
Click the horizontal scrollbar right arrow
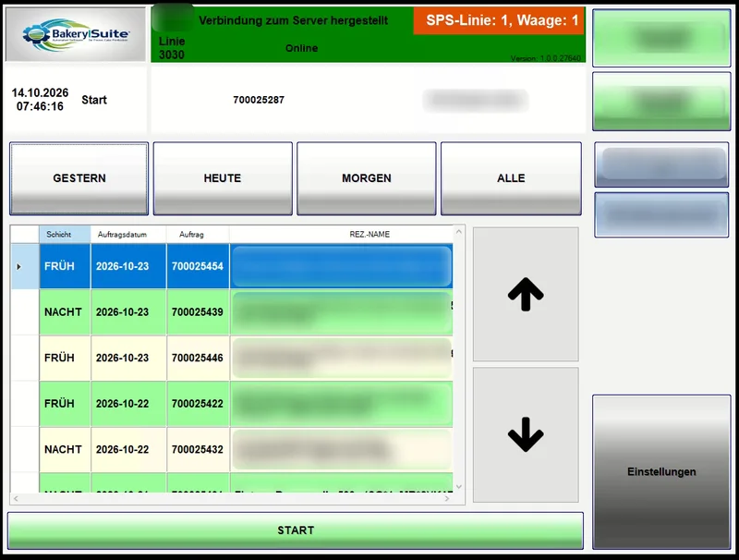(447, 498)
